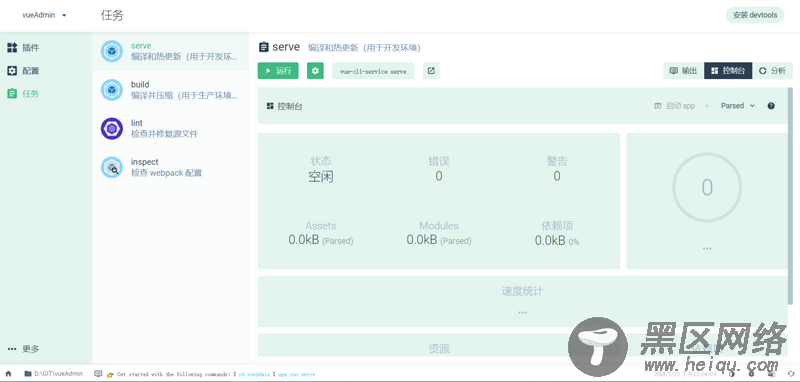Viewport: 800px width, 382px height.
Task: Select 任务 tasks in the sidebar
Action: [x=46, y=94]
